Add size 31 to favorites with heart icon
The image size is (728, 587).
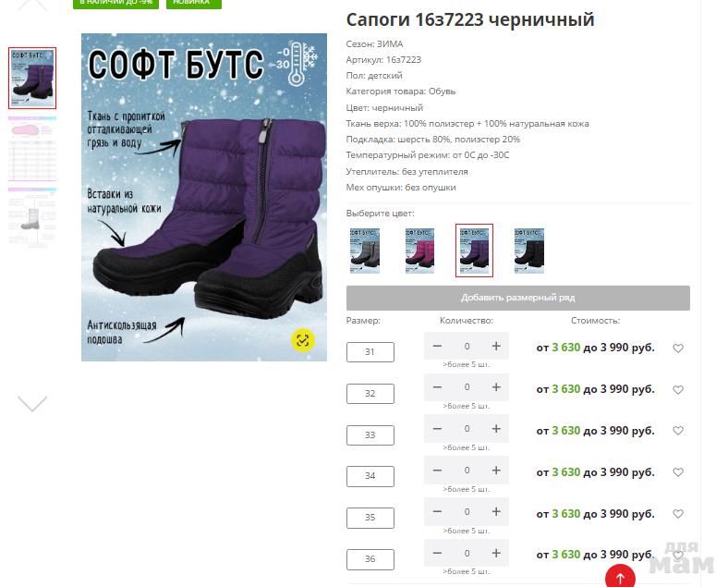pyautogui.click(x=678, y=349)
